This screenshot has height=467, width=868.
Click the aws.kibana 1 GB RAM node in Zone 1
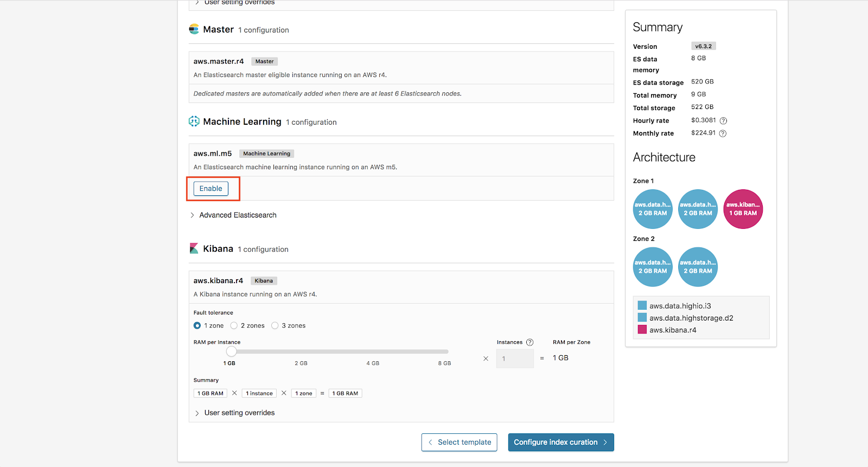point(743,209)
